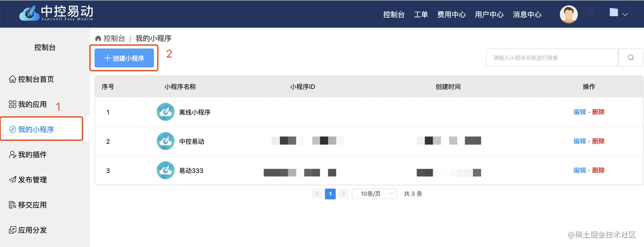Click the 创建时间 column header

448,87
